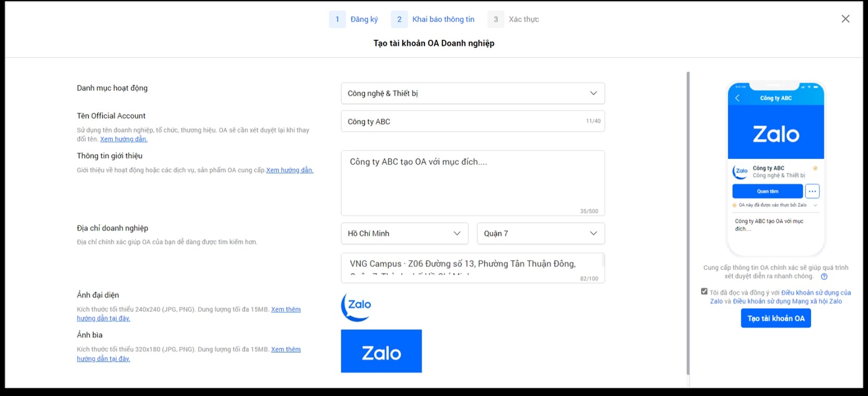Click the Zalo avatar image thumbnail
868x396 pixels.
tap(356, 306)
